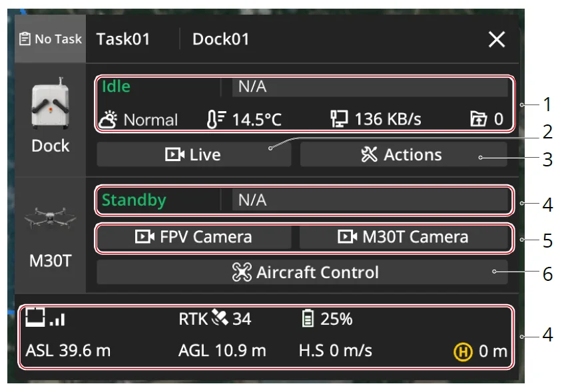Click the Dock device image
This screenshot has height=392, width=566.
51,104
